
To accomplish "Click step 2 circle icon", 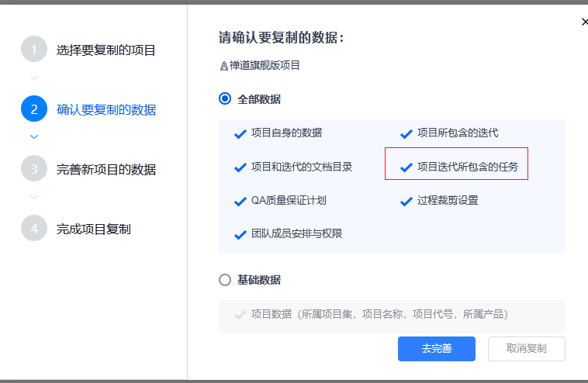I will coord(34,109).
